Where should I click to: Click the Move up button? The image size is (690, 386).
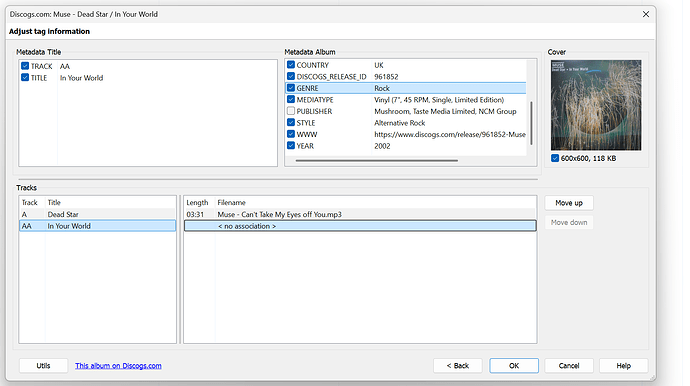pyautogui.click(x=569, y=203)
